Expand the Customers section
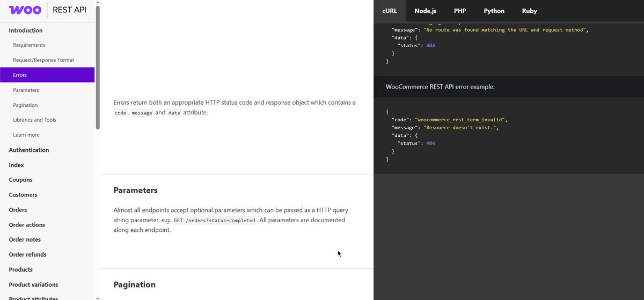 click(x=23, y=195)
